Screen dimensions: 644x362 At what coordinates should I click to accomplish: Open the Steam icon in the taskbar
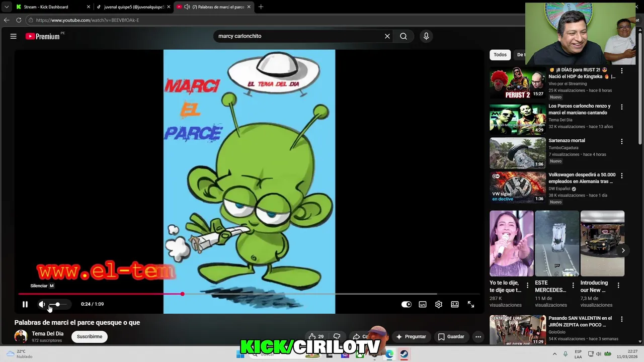(x=404, y=354)
